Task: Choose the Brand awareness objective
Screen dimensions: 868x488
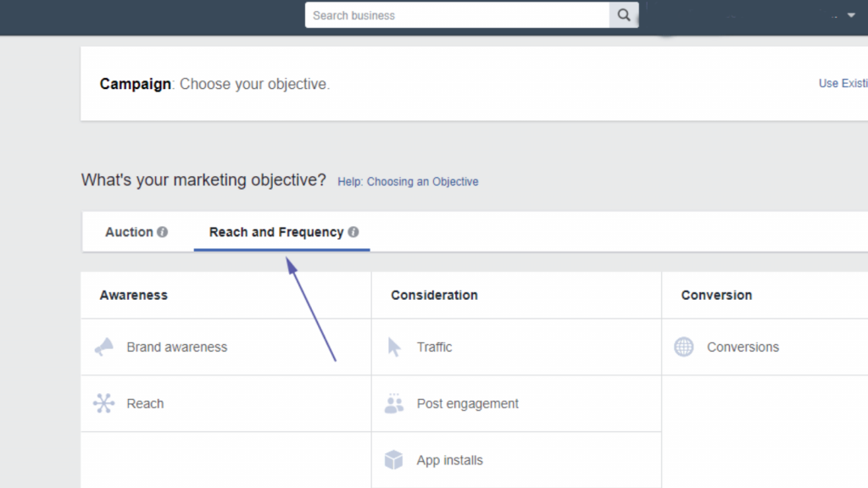Action: pos(225,347)
